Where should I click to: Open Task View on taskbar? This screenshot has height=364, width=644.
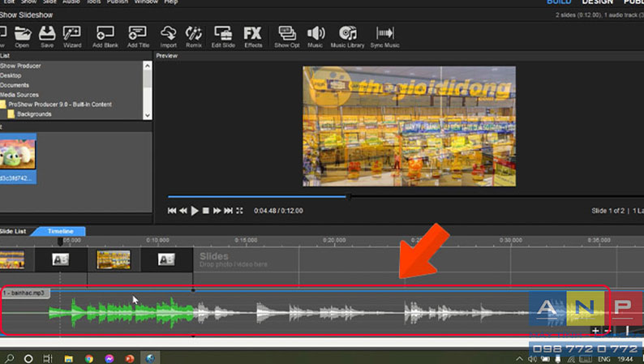coord(48,358)
